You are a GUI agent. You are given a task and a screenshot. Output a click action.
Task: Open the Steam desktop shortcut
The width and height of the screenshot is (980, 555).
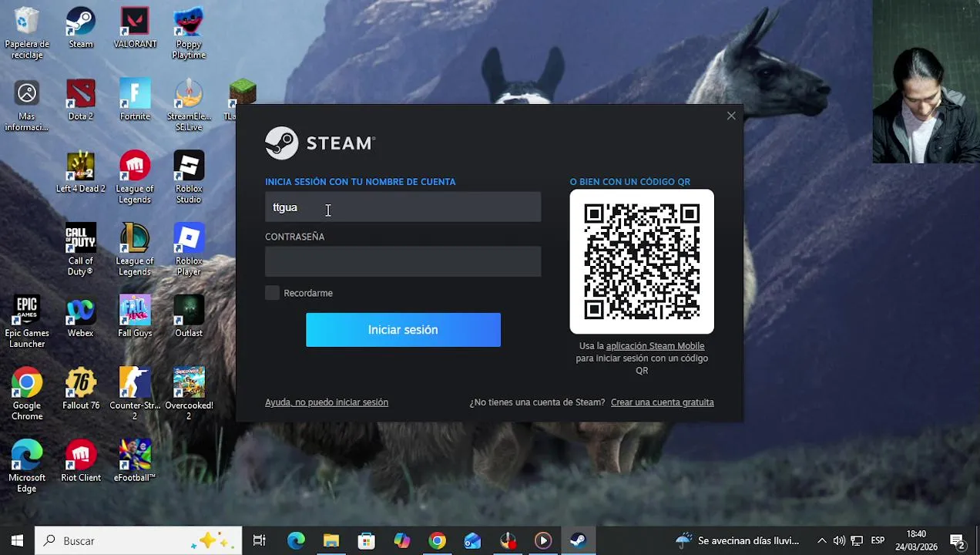tap(81, 28)
